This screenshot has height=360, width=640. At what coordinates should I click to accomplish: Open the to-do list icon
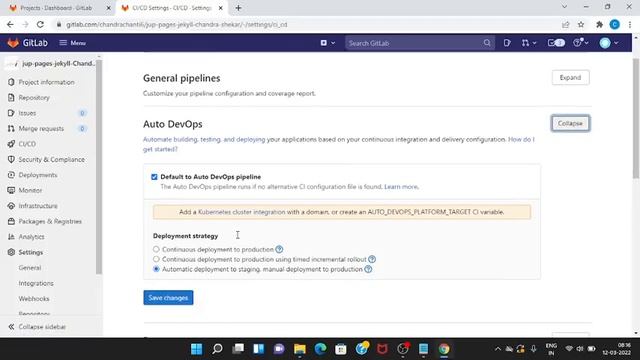pos(556,43)
